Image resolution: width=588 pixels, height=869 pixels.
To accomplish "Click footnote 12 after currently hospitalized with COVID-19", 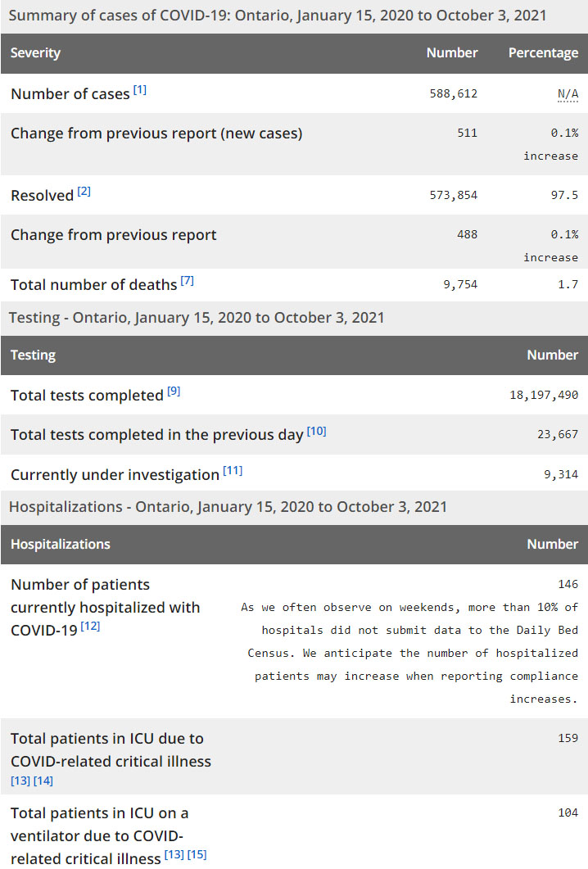I will click(91, 627).
